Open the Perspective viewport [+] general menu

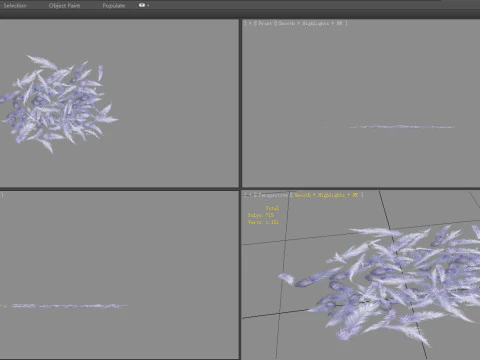[x=249, y=195]
